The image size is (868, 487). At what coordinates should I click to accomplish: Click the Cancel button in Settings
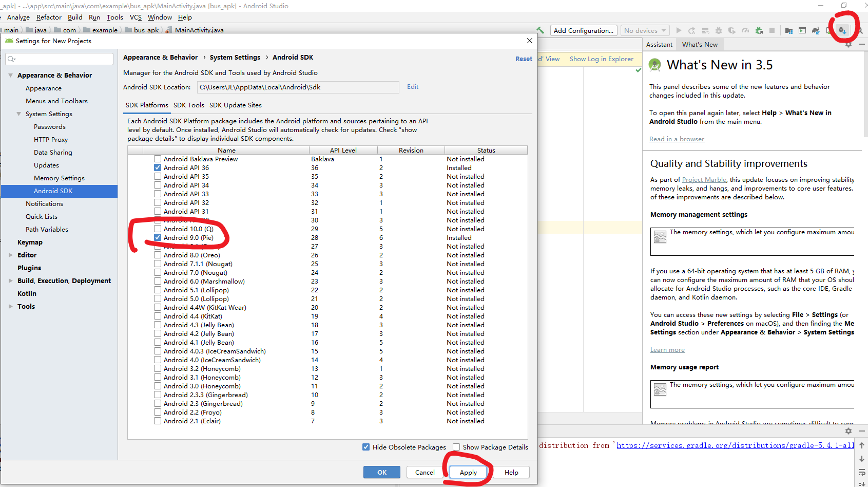click(x=425, y=472)
